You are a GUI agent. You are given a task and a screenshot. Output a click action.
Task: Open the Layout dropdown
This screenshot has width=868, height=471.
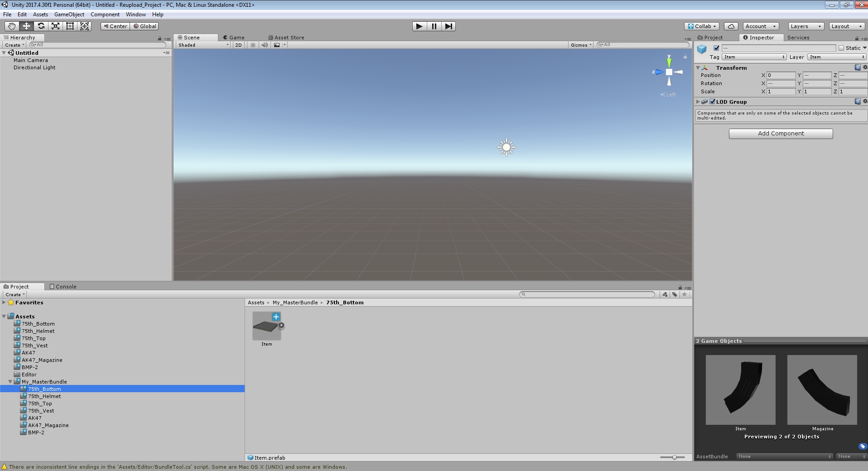[847, 26]
